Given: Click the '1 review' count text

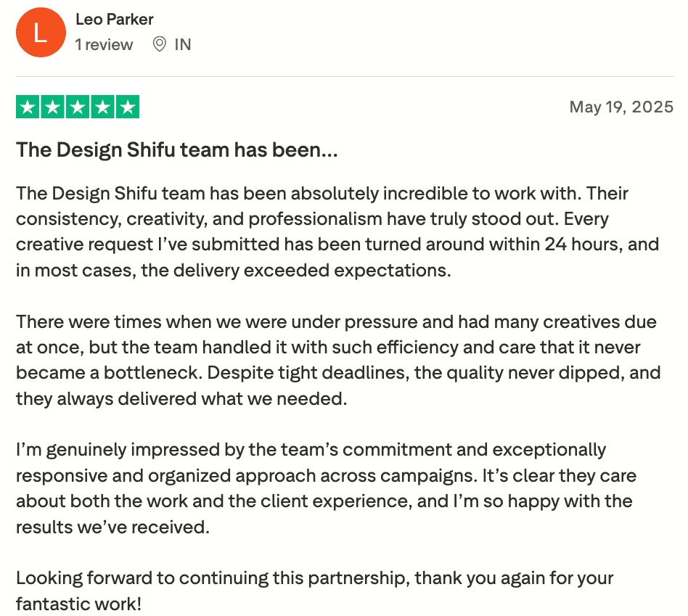Looking at the screenshot, I should click(104, 44).
